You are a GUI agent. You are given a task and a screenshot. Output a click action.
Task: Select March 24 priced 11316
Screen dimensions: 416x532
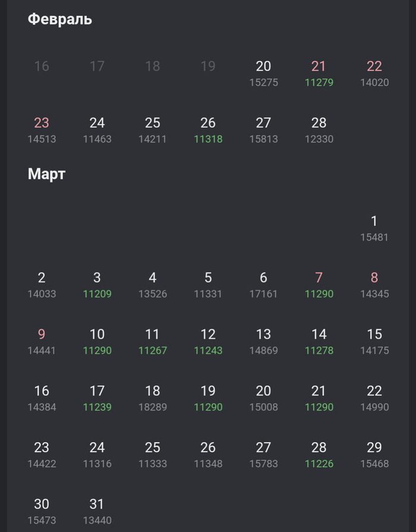(97, 455)
